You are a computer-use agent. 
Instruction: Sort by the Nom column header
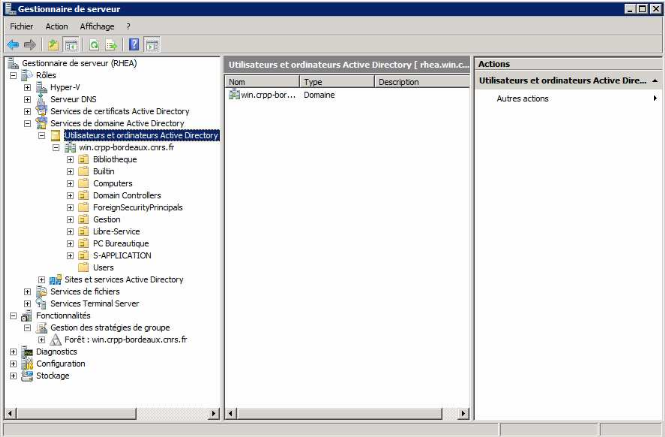[x=262, y=82]
